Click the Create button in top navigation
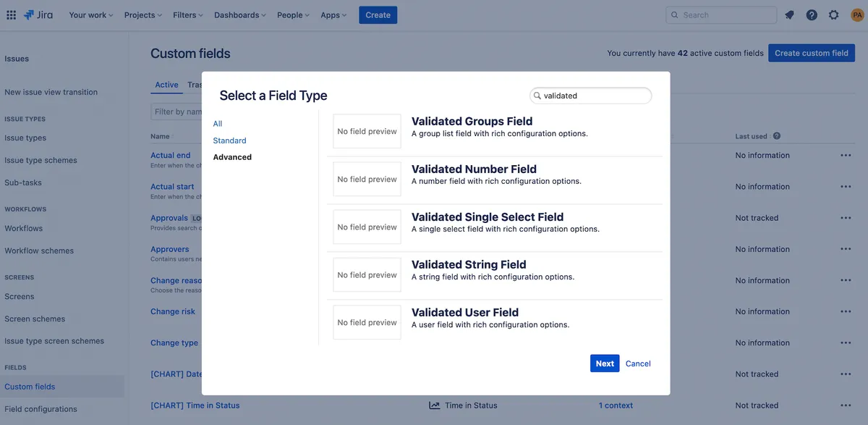This screenshot has width=868, height=425. (378, 14)
